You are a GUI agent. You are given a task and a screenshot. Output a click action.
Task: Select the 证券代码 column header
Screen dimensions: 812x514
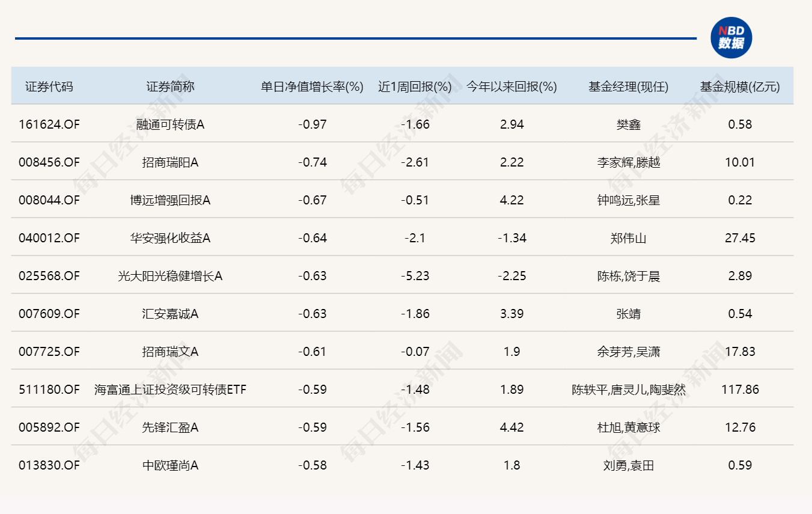49,87
